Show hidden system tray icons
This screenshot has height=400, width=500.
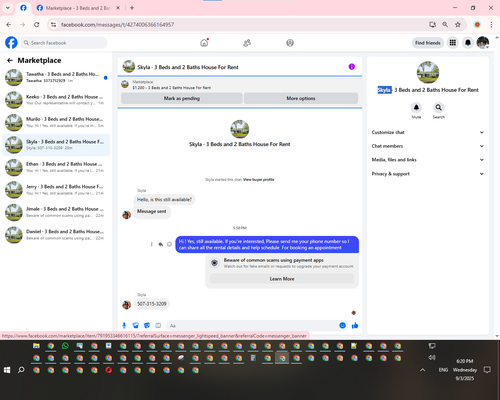click(423, 370)
